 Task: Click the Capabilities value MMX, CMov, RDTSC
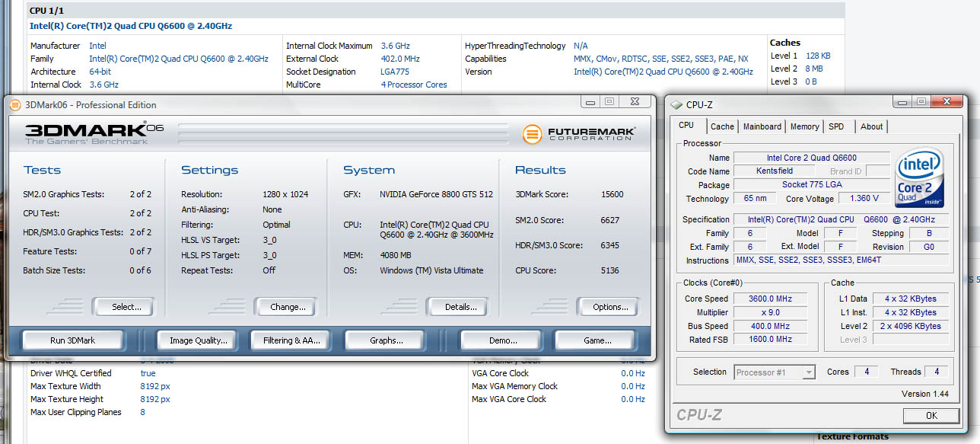click(660, 59)
